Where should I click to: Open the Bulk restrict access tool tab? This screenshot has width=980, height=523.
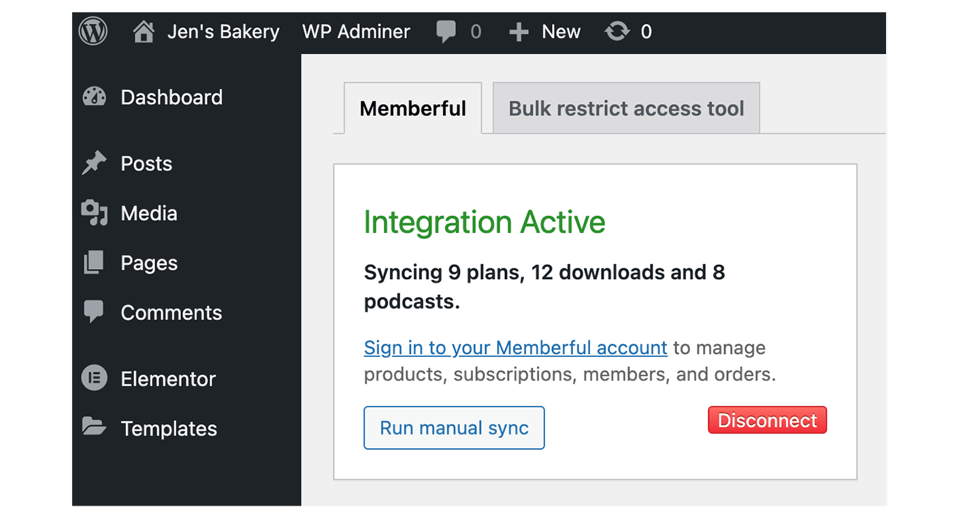coord(626,108)
